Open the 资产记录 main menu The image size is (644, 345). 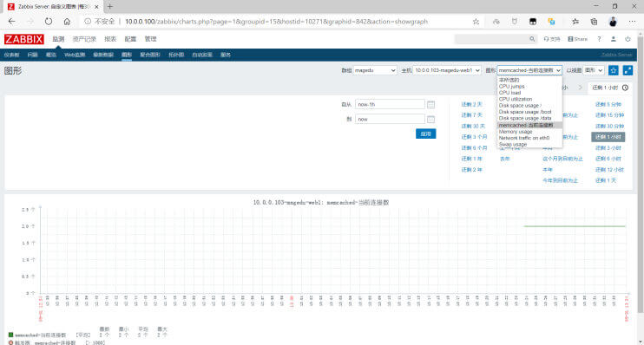(84, 39)
